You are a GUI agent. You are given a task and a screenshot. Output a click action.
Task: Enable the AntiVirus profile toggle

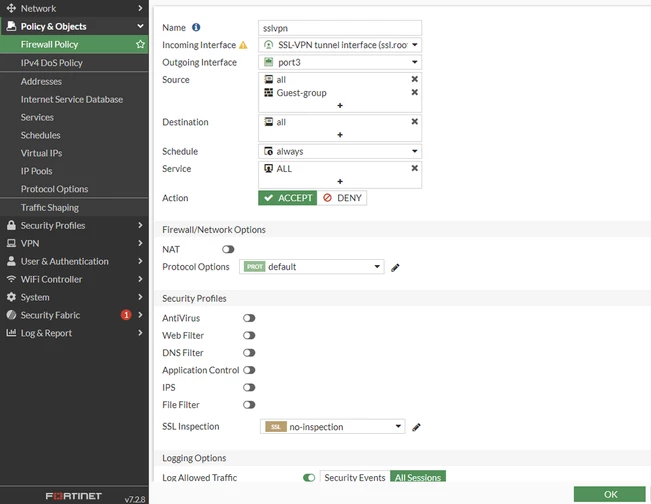point(249,318)
